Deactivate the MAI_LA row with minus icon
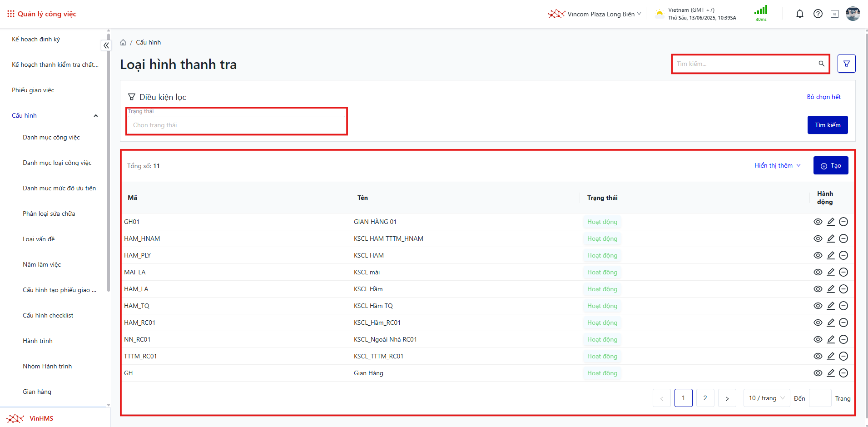Image resolution: width=868 pixels, height=427 pixels. [843, 272]
